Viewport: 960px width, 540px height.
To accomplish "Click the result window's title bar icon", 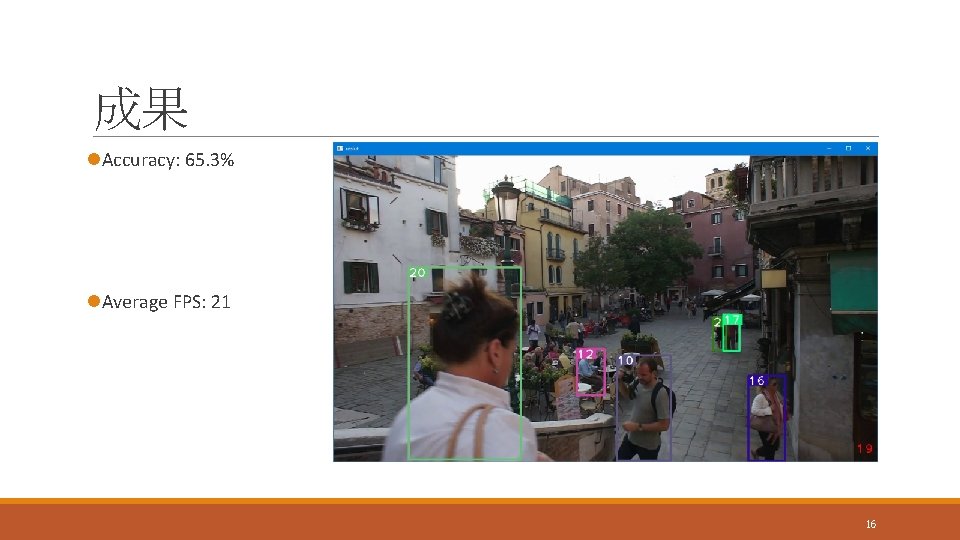I will (340, 148).
